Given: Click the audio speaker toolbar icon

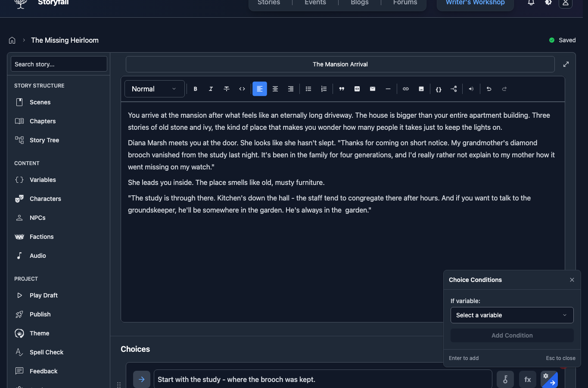Looking at the screenshot, I should click(471, 89).
